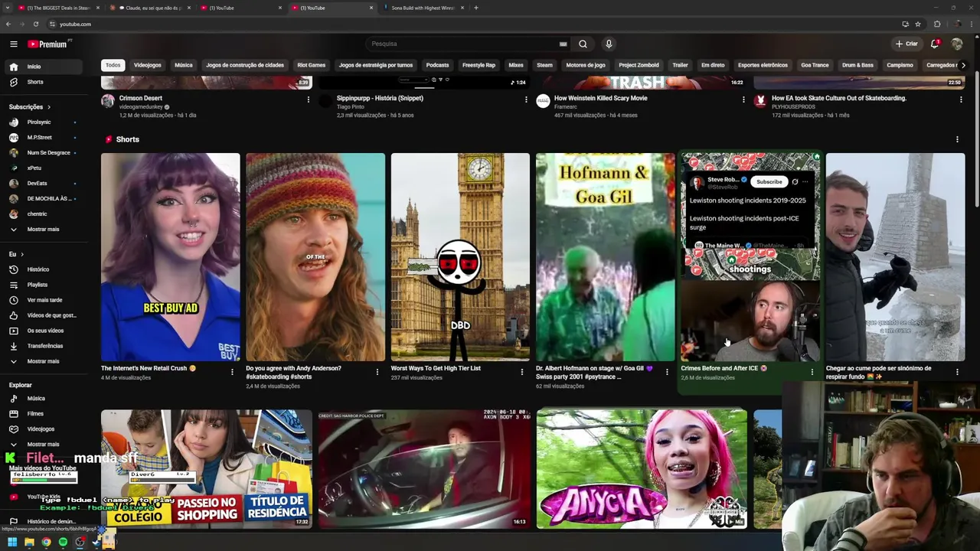Select the Drum & Bass filter chip
The width and height of the screenshot is (980, 551).
(857, 65)
